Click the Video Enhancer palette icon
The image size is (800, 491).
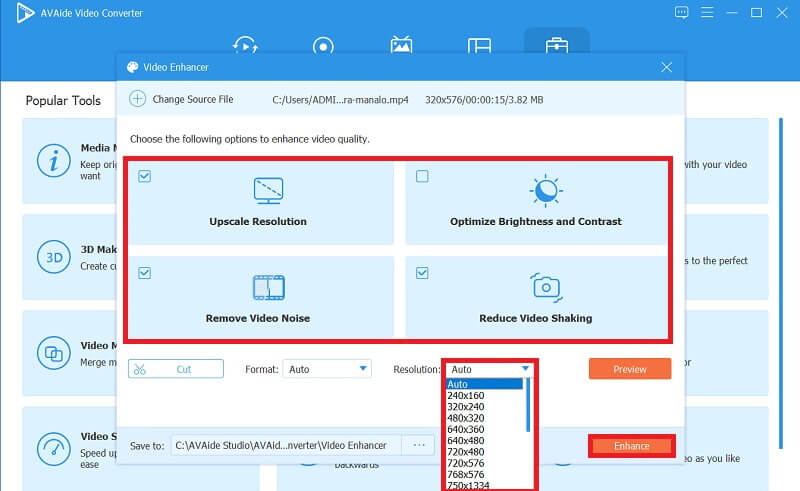pyautogui.click(x=133, y=67)
